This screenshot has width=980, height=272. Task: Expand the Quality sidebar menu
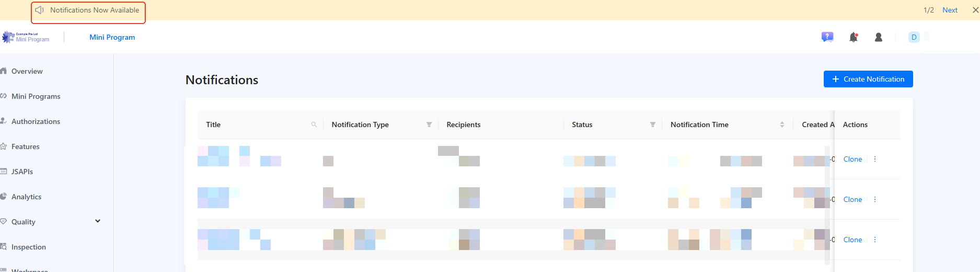(x=98, y=221)
